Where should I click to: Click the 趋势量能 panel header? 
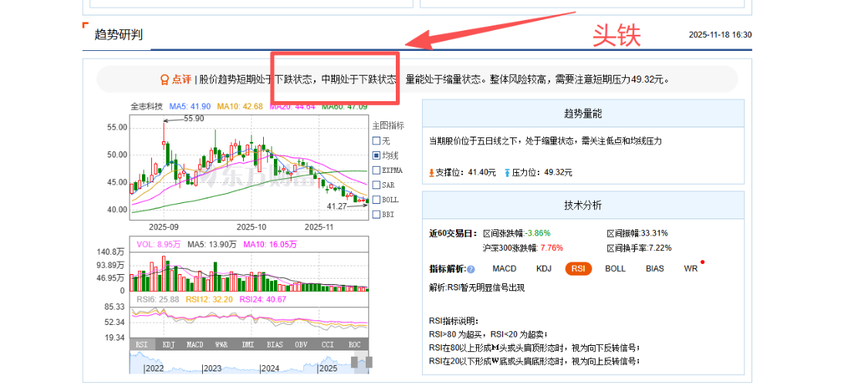pos(583,114)
